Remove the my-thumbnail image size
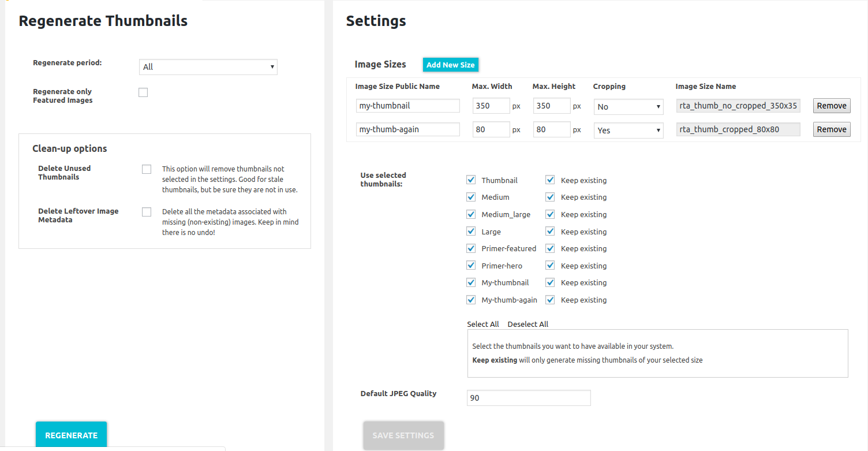 click(831, 106)
